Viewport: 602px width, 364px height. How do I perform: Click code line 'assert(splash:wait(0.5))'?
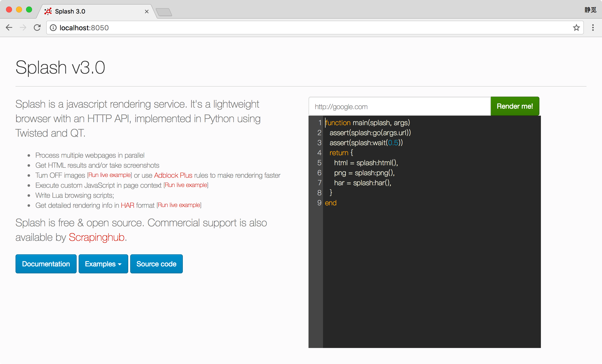tap(366, 143)
